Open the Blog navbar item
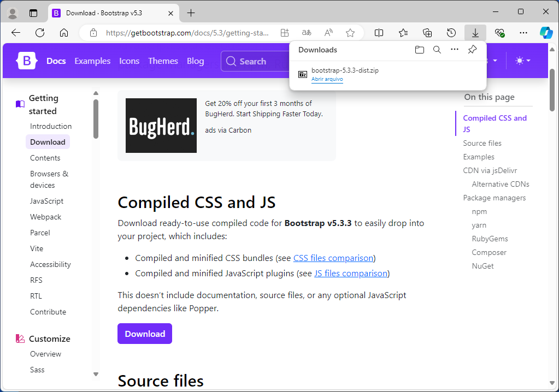 pos(196,61)
